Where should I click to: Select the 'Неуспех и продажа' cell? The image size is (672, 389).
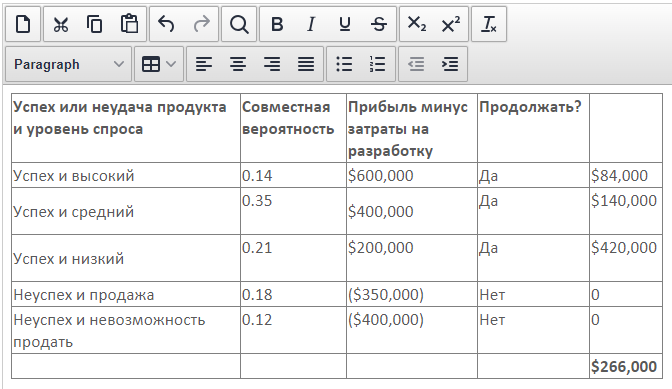click(126, 294)
